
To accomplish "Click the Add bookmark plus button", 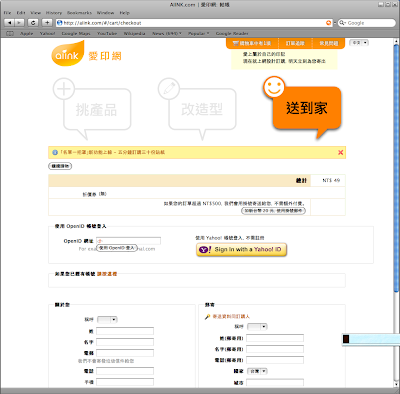I will pyautogui.click(x=47, y=23).
